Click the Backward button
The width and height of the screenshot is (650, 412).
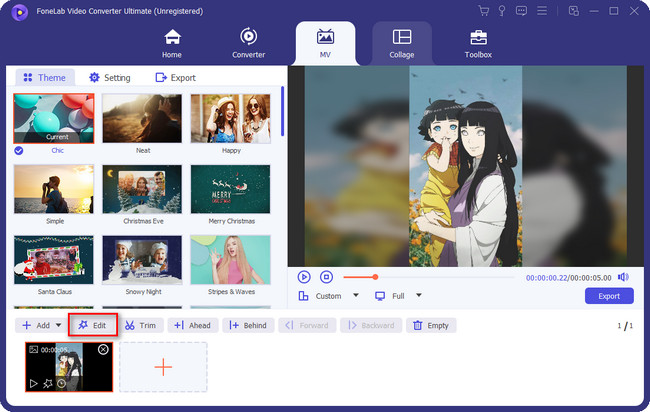(x=371, y=325)
